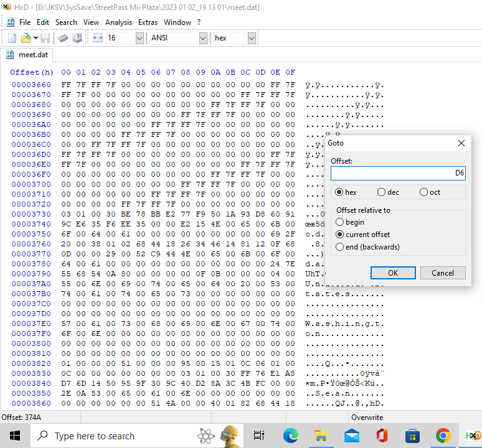This screenshot has width=482, height=448.
Task: Open the Search menu
Action: pos(66,22)
